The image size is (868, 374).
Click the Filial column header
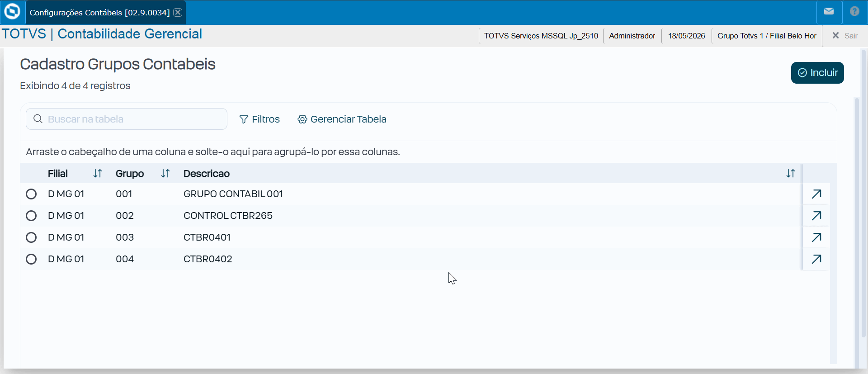click(x=58, y=174)
